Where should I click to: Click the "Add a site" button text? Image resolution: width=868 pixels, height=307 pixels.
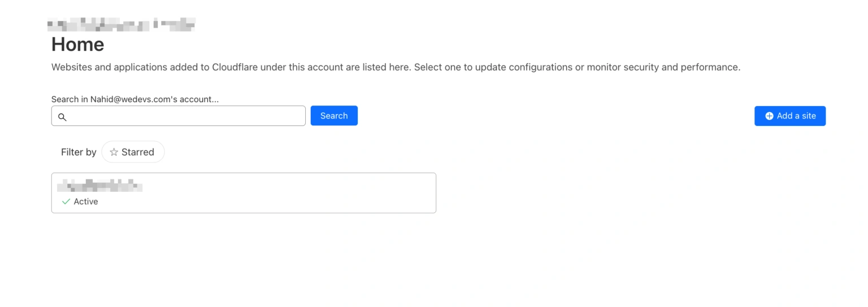coord(796,116)
